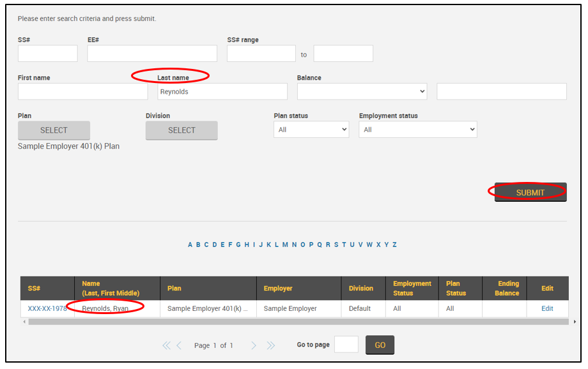Focus the First name input field
The width and height of the screenshot is (588, 369).
(x=82, y=92)
